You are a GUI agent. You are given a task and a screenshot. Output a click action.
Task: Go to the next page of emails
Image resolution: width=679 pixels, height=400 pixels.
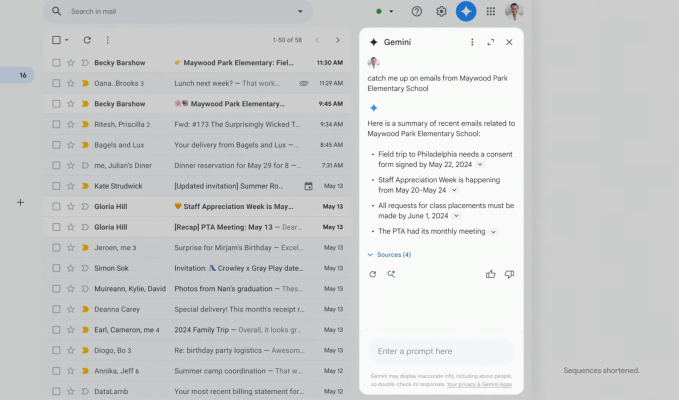(x=337, y=40)
